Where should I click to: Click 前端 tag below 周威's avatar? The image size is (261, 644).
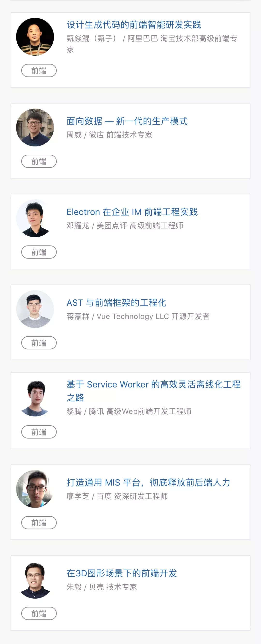(39, 161)
